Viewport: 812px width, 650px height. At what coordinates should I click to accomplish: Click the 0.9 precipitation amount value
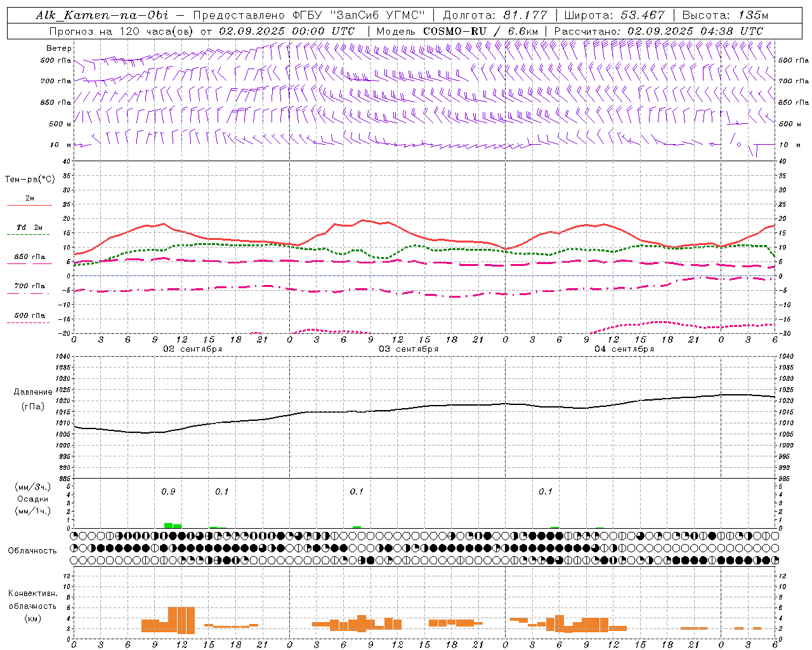point(168,492)
